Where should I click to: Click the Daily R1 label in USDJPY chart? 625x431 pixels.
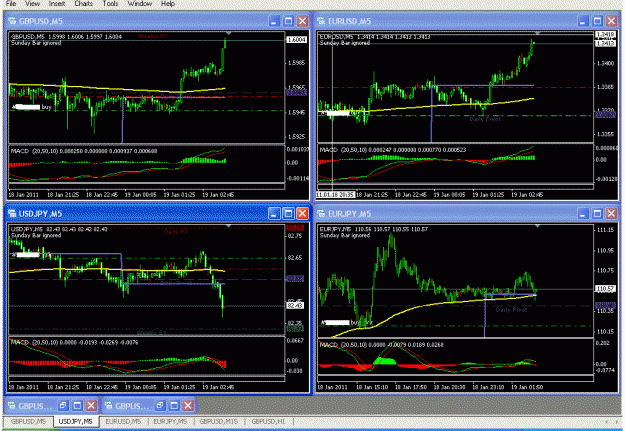tap(175, 232)
